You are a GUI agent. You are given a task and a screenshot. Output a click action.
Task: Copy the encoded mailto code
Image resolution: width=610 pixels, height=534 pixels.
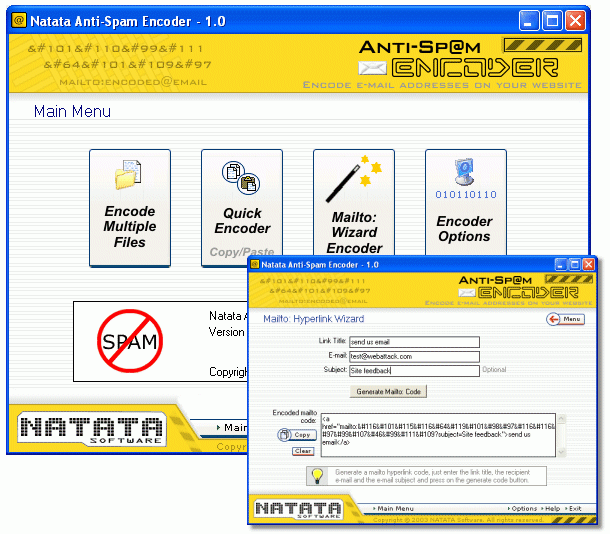(297, 435)
